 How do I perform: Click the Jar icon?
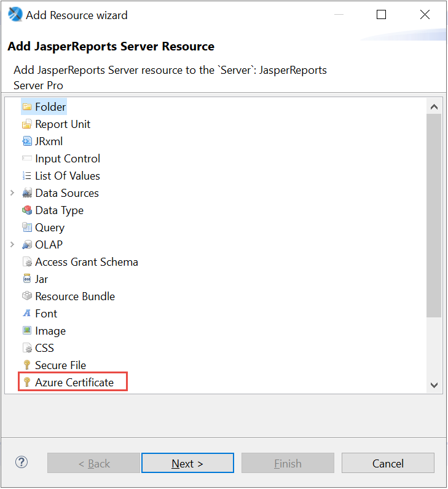pyautogui.click(x=27, y=279)
